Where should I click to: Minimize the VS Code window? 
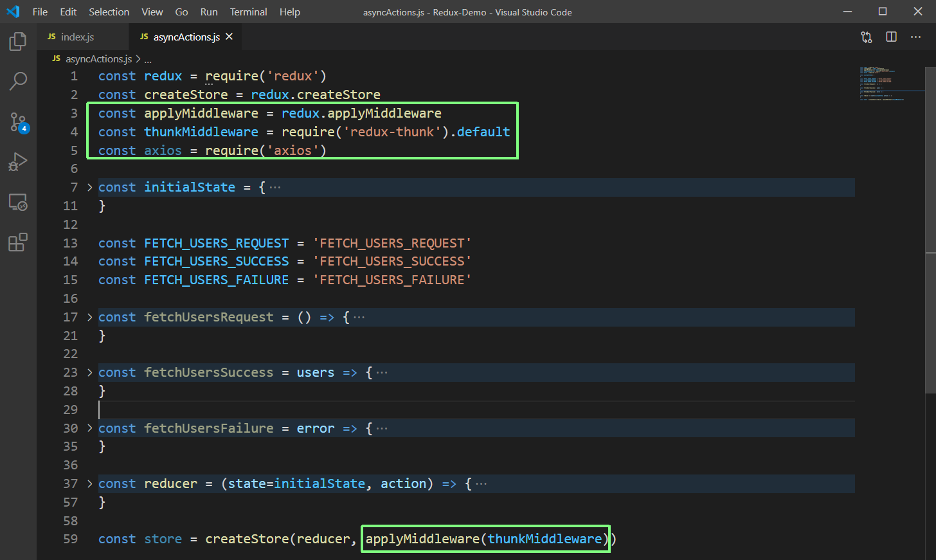(847, 12)
